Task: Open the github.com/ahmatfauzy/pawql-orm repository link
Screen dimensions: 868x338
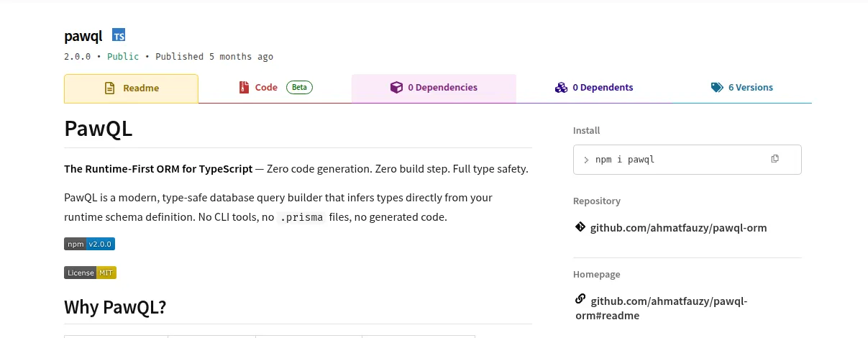Action: click(x=678, y=228)
